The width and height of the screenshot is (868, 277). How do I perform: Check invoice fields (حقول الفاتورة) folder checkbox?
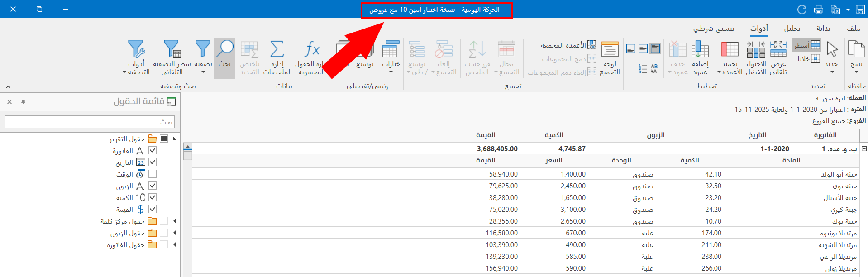164,244
